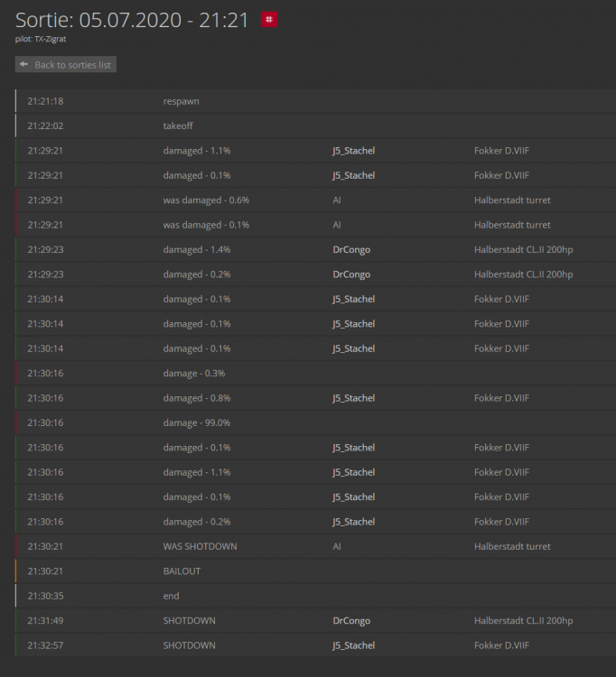This screenshot has width=616, height=677.
Task: Click J5_Stachel in the 21:29:21 damaged 1.1% row
Action: (353, 151)
